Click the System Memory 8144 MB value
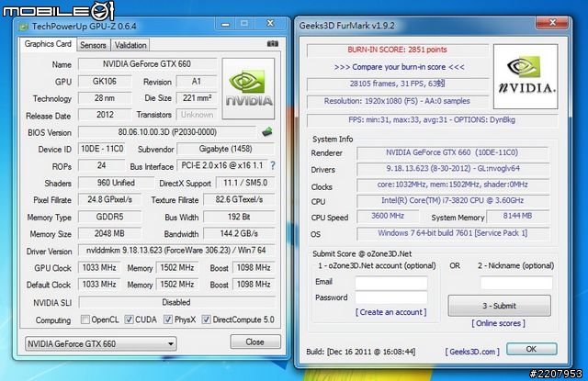Viewport: 588px width, 381px height. pyautogui.click(x=517, y=216)
